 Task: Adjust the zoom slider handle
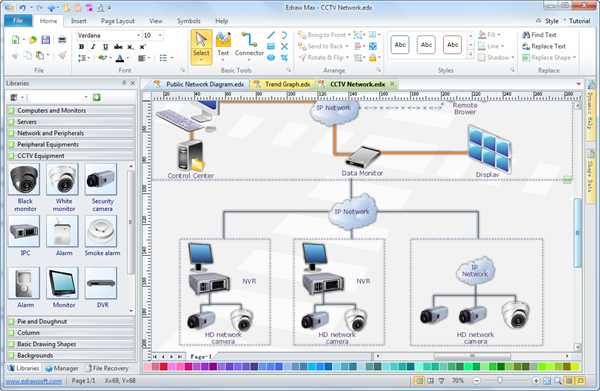(500, 381)
